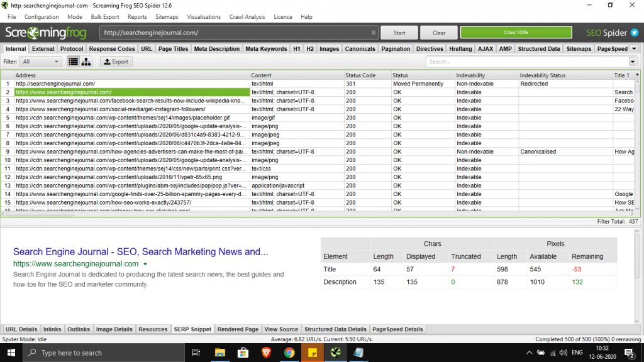This screenshot has width=644, height=362.
Task: Click the Canonicalised indexability status cell
Action: pyautogui.click(x=565, y=152)
